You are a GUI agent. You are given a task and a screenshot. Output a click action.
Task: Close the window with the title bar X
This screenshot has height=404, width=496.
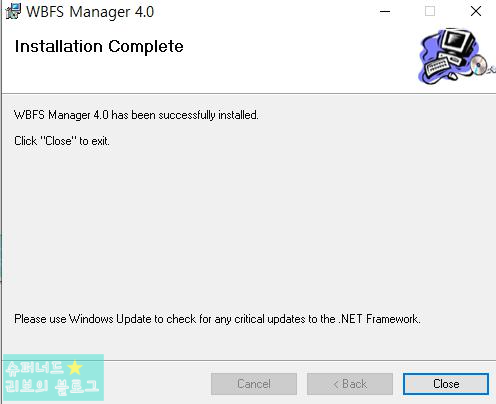[x=476, y=11]
